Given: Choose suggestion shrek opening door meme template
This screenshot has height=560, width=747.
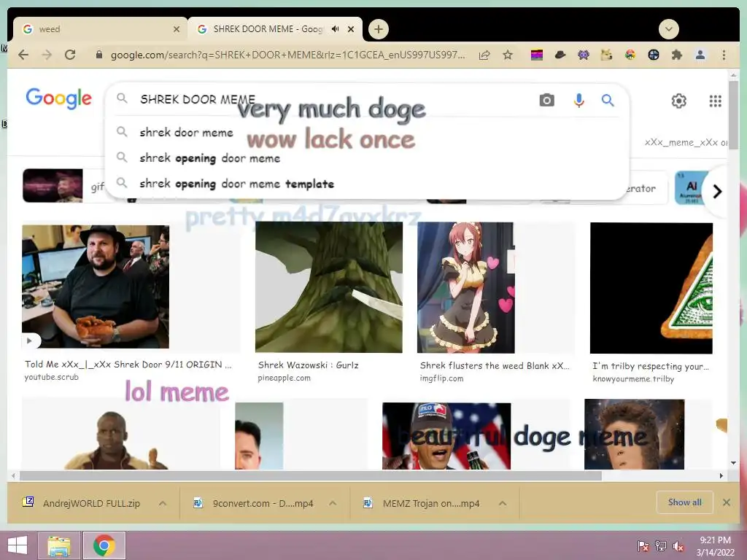Looking at the screenshot, I should point(237,184).
